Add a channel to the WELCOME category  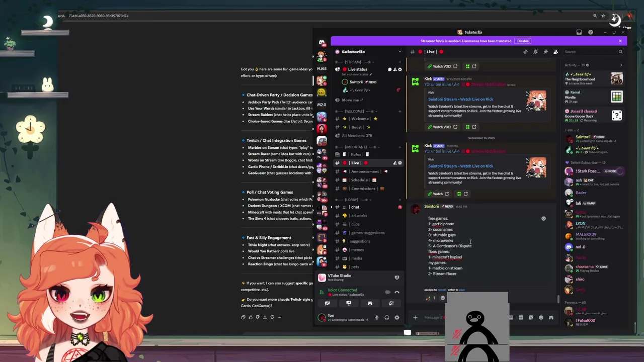tap(400, 111)
